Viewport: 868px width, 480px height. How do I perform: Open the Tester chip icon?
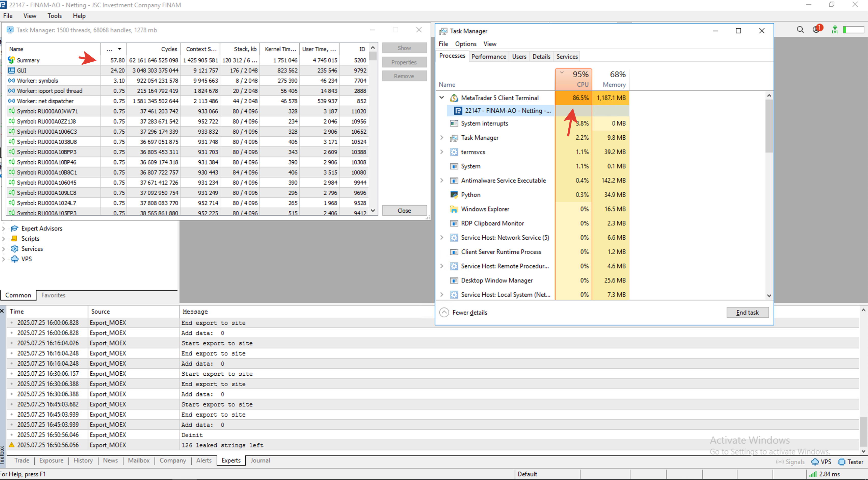pyautogui.click(x=841, y=461)
